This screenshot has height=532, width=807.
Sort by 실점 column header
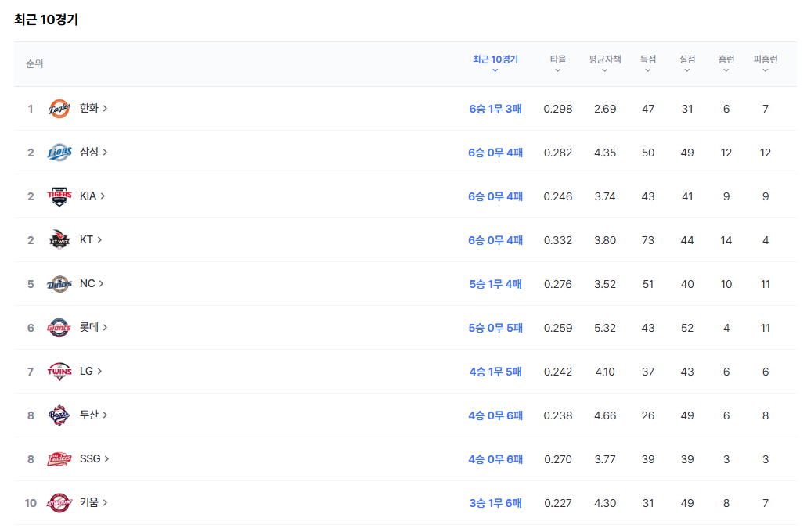pos(687,63)
